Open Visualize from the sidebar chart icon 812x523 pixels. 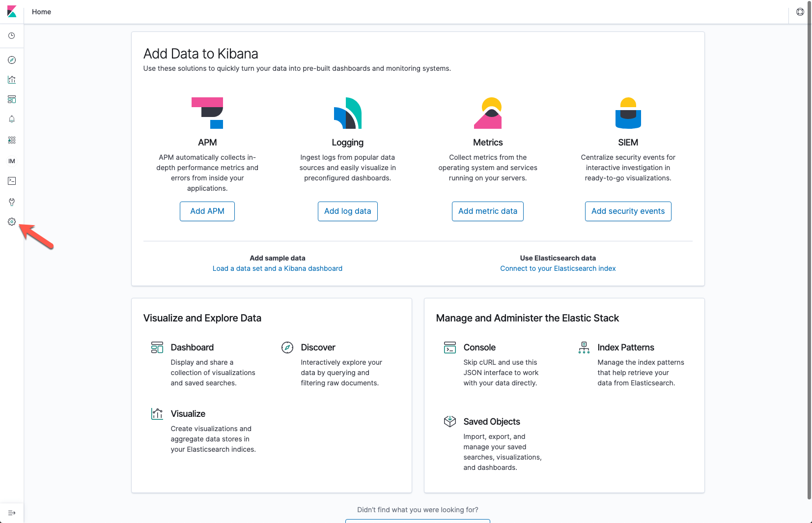coord(12,80)
